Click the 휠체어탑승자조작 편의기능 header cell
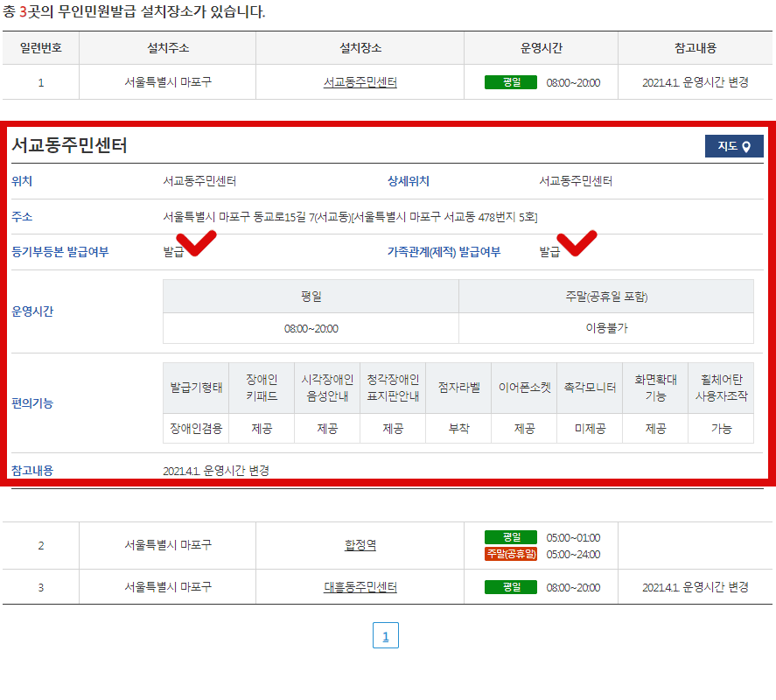Screen dimensions: 776x700 point(720,387)
